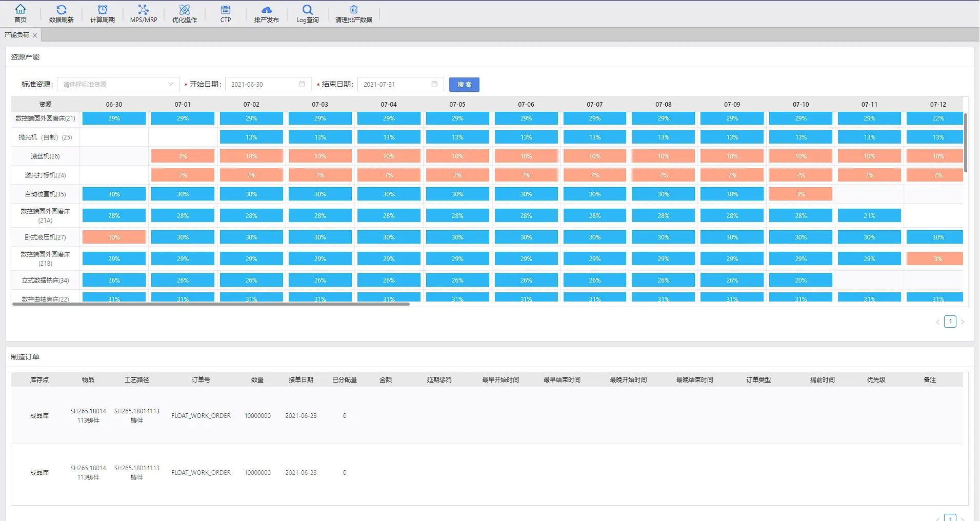This screenshot has width=980, height=521.
Task: Click the 优先级 column header
Action: (x=876, y=380)
